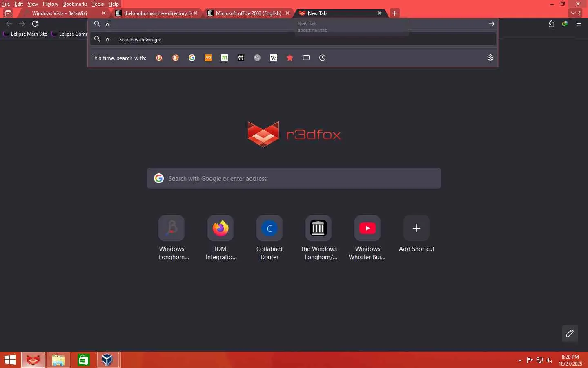Open the Action Center flag tray icon

(530, 360)
